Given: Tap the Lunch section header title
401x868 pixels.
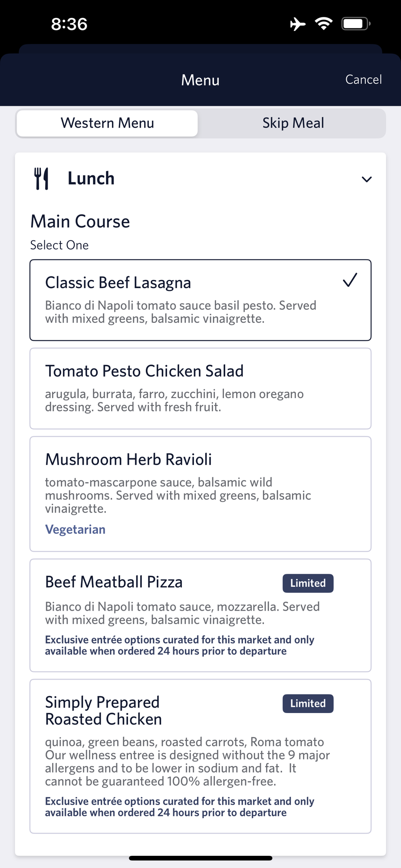Looking at the screenshot, I should click(x=91, y=178).
